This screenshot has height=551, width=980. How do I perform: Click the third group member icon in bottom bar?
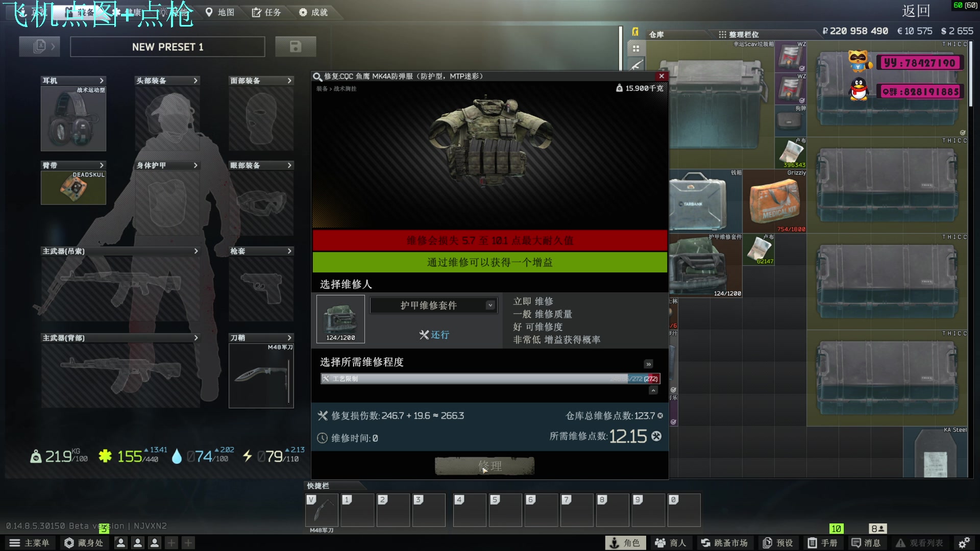(155, 543)
